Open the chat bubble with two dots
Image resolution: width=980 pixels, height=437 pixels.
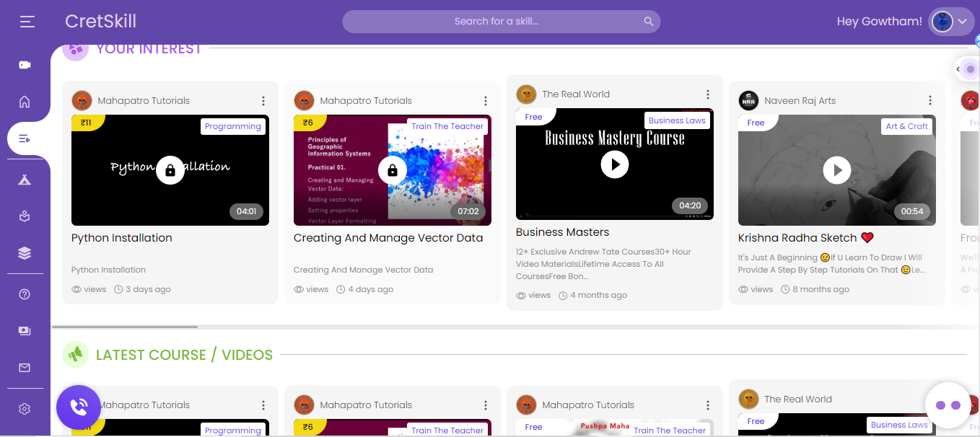click(x=948, y=405)
